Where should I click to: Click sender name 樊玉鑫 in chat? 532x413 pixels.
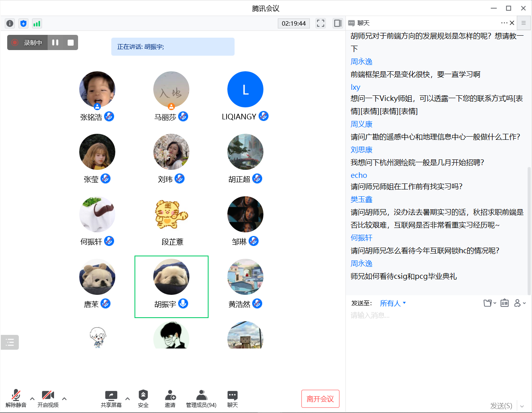coord(361,199)
